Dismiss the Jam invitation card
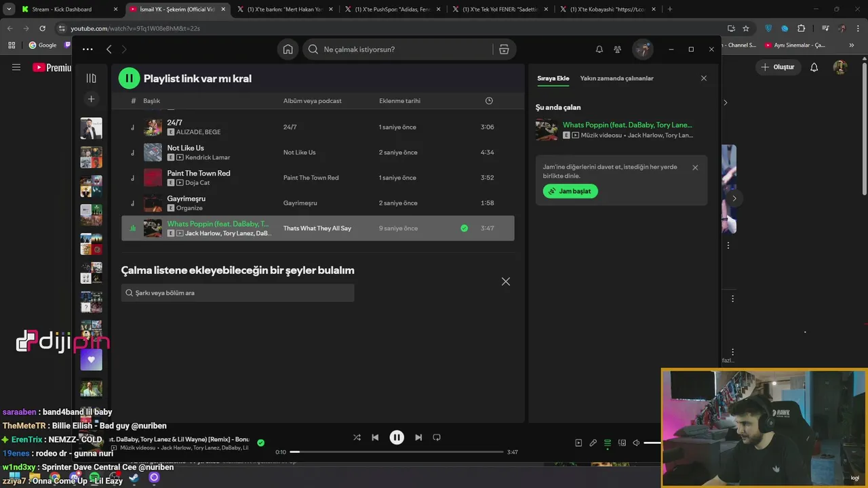The height and width of the screenshot is (488, 868). tap(694, 167)
